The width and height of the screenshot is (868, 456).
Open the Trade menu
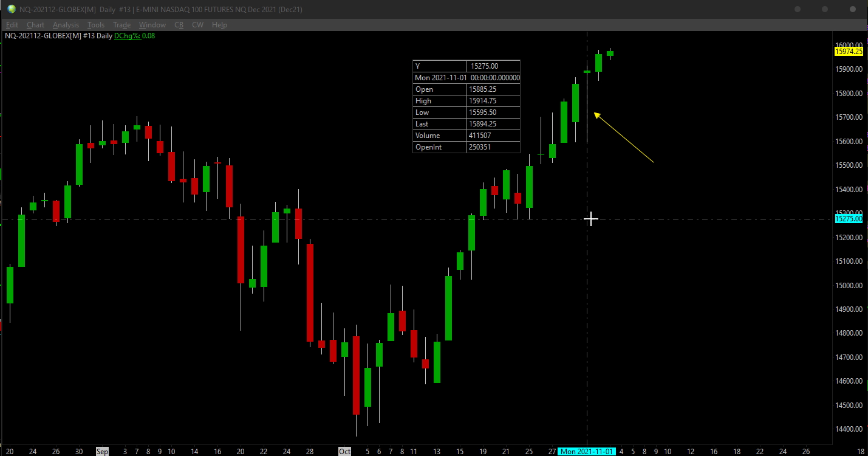(x=121, y=25)
